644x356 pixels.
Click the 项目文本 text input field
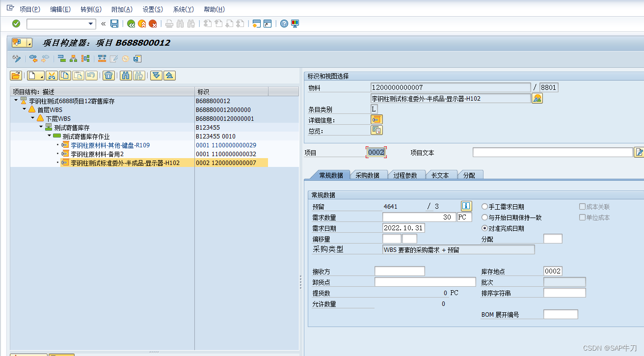click(553, 152)
